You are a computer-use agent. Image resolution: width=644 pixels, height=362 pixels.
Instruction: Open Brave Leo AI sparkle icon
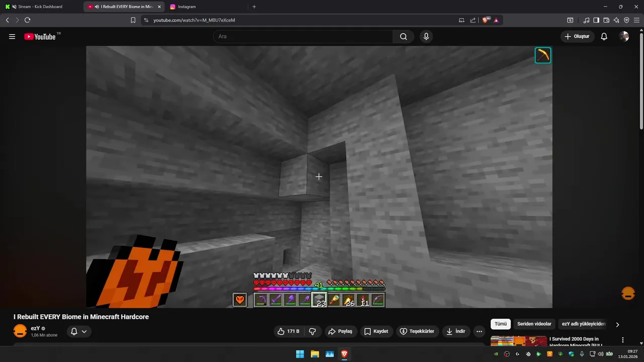pyautogui.click(x=616, y=20)
